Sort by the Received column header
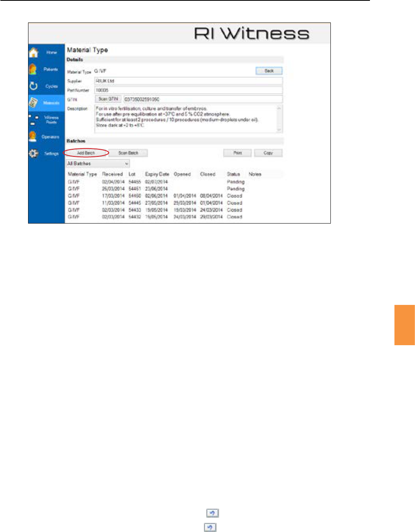 112,174
